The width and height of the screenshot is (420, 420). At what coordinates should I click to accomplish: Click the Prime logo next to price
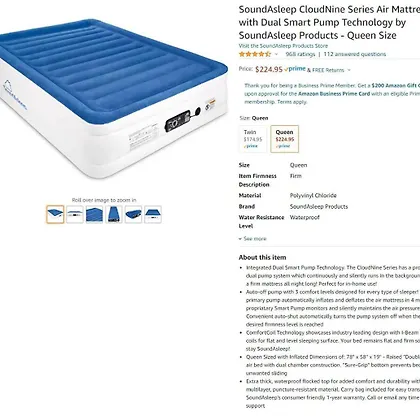pos(295,69)
